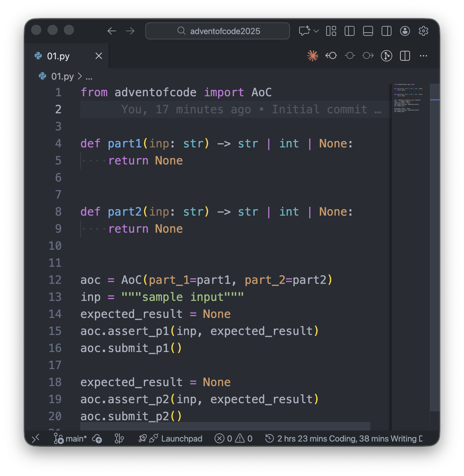464x476 pixels.
Task: Close the 01.py tab
Action: coord(99,56)
